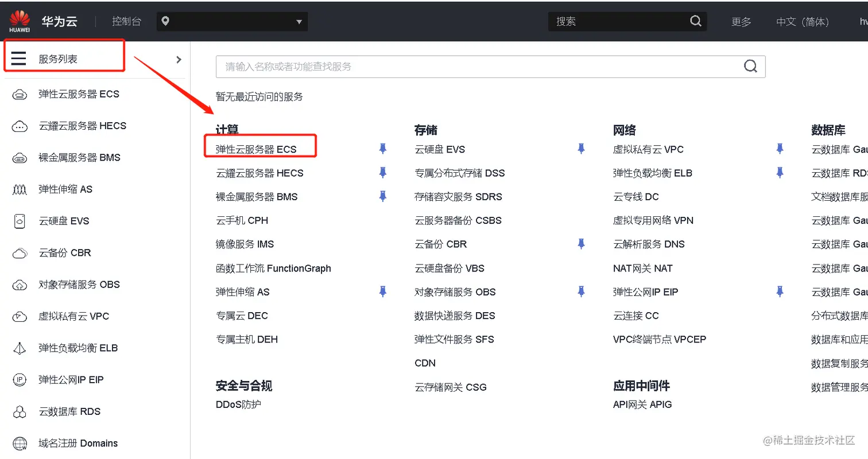This screenshot has height=459, width=868.
Task: Unpin 对象存储服务 OBS pin icon
Action: 581,291
